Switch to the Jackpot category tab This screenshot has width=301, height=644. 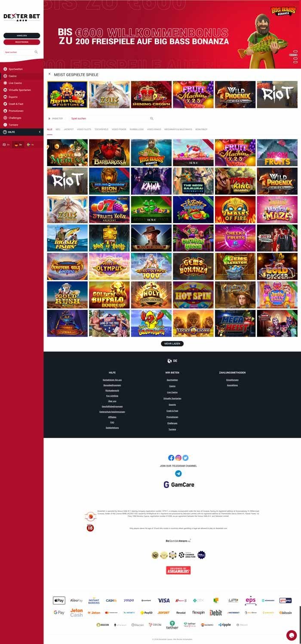[x=68, y=129]
